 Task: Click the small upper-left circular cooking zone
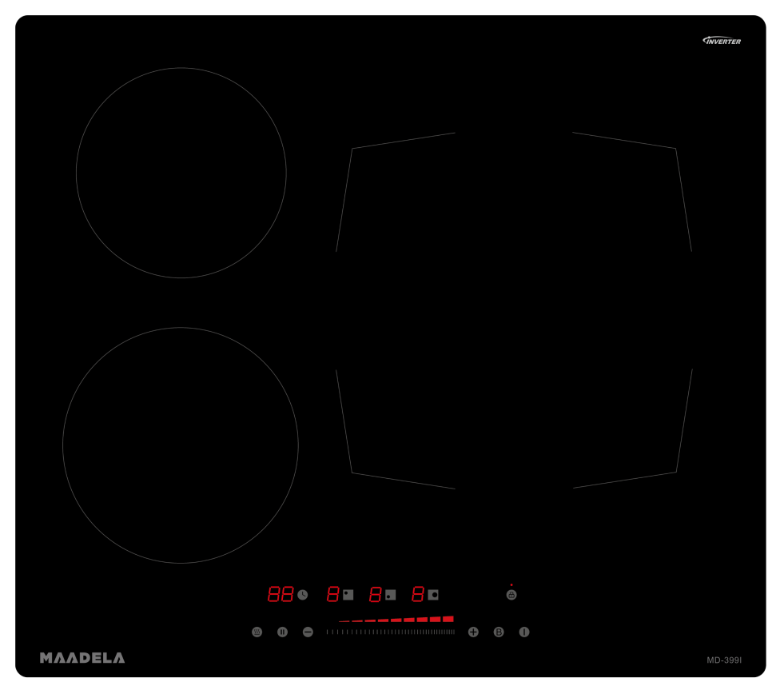pyautogui.click(x=181, y=173)
